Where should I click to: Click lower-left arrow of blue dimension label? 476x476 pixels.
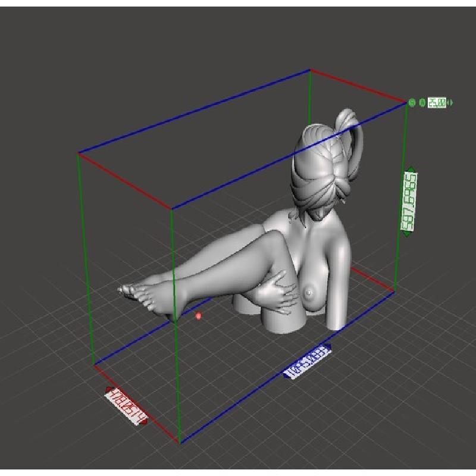(x=287, y=374)
